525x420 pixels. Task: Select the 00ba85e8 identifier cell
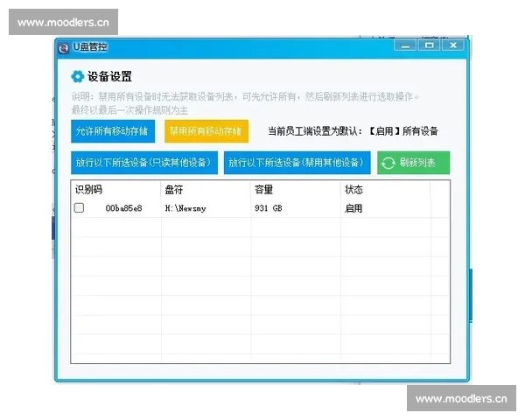coord(123,208)
